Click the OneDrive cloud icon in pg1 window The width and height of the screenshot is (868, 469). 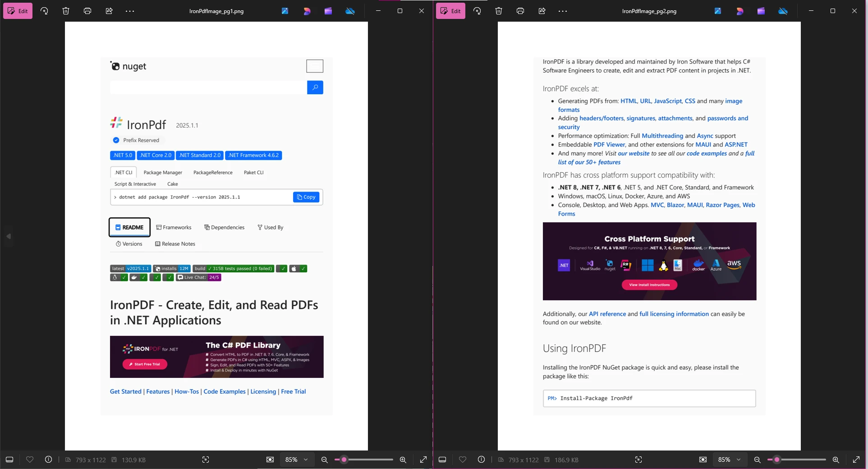pyautogui.click(x=350, y=11)
